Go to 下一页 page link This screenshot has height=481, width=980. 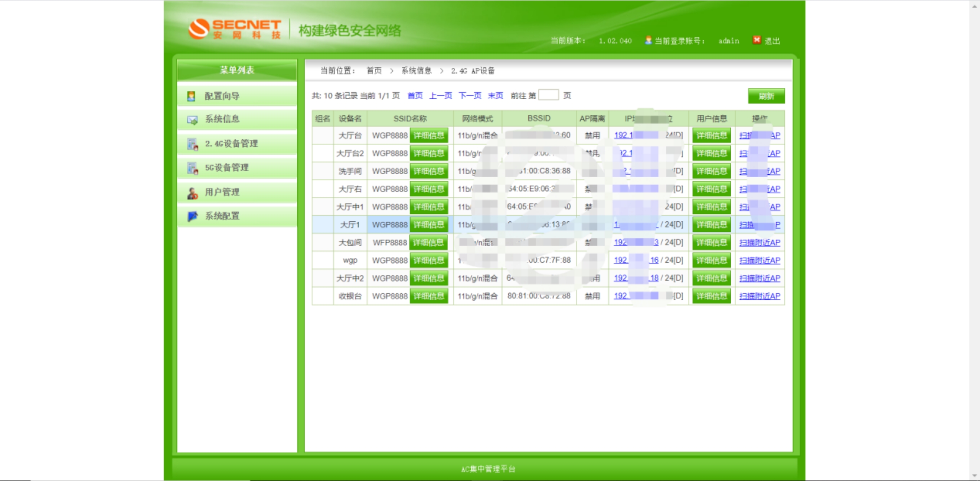[x=470, y=95]
